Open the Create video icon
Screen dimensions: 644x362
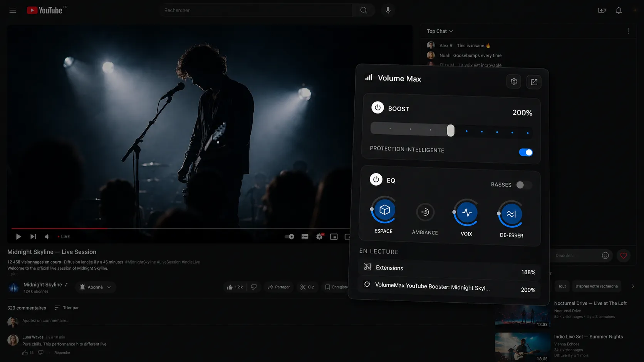click(602, 10)
